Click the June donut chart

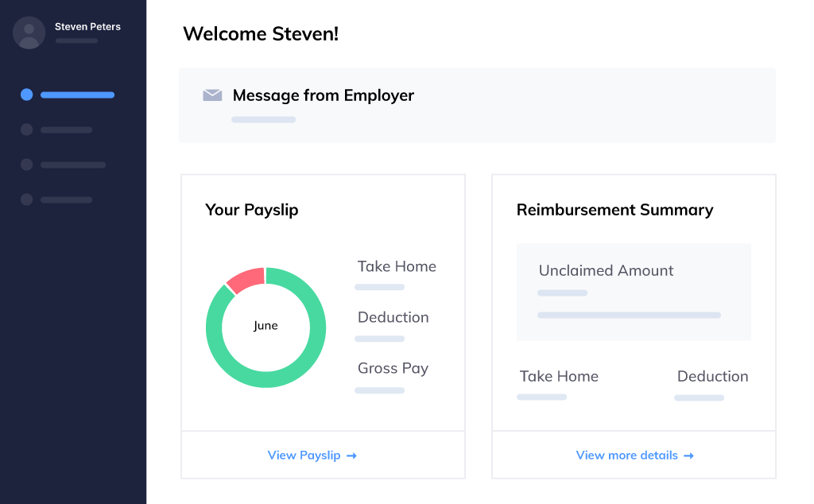pyautogui.click(x=266, y=326)
